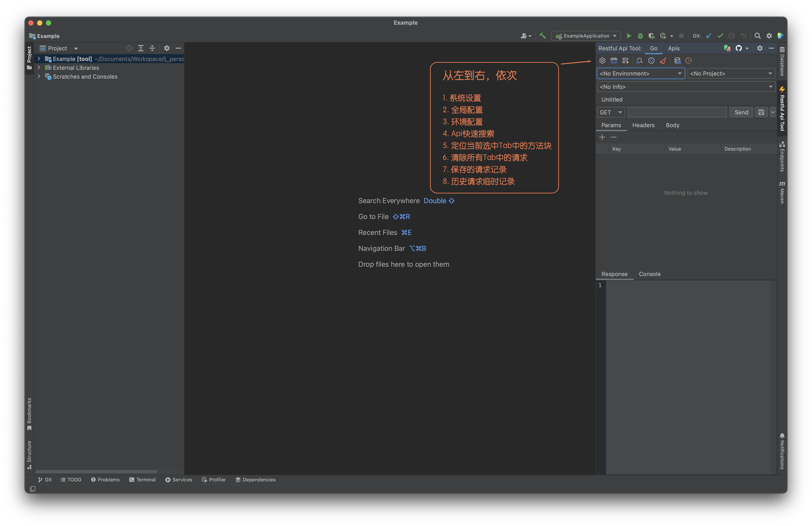Open saved request records icon

coord(678,61)
